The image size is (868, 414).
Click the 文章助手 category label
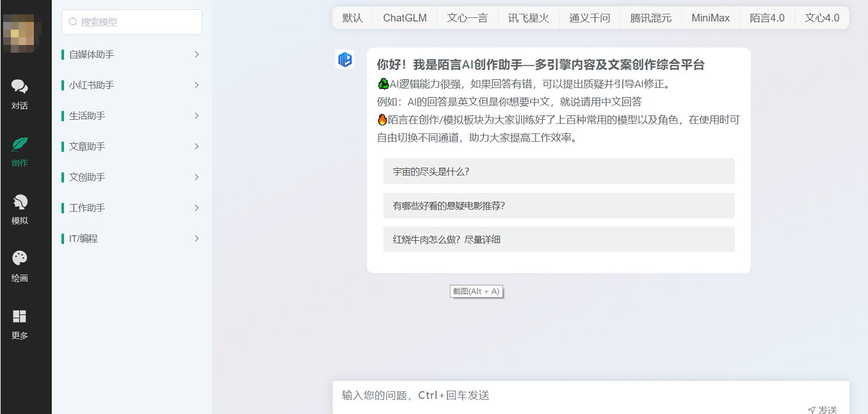(x=87, y=146)
